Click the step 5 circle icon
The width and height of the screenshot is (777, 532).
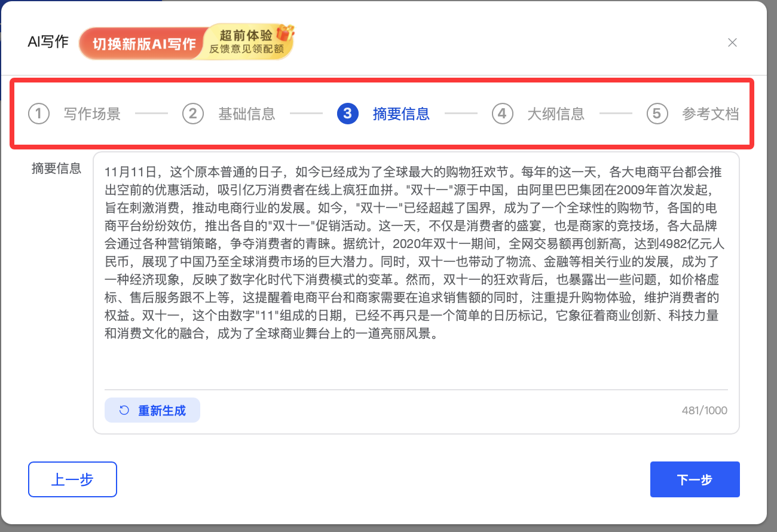[657, 114]
